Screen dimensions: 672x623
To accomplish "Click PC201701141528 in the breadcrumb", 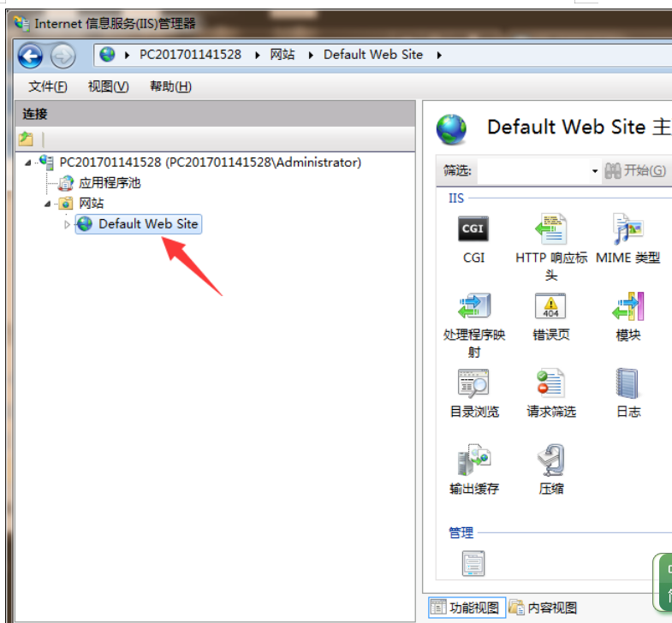I will tap(190, 55).
